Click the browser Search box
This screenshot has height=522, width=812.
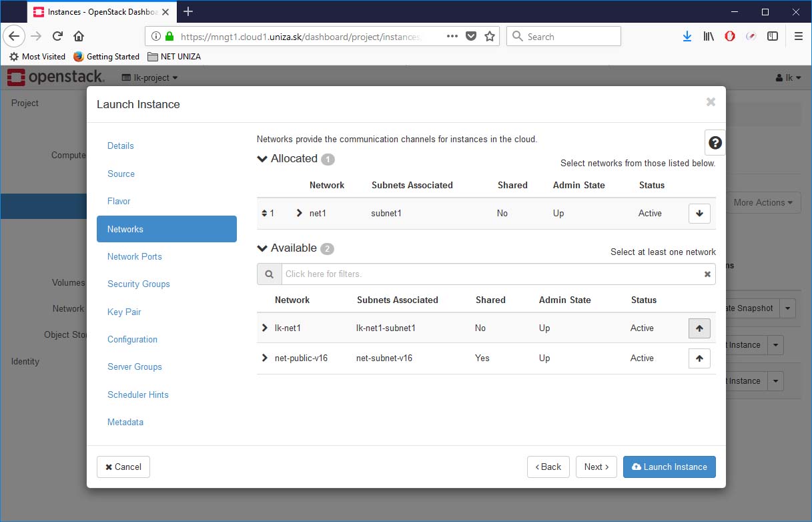pyautogui.click(x=564, y=37)
